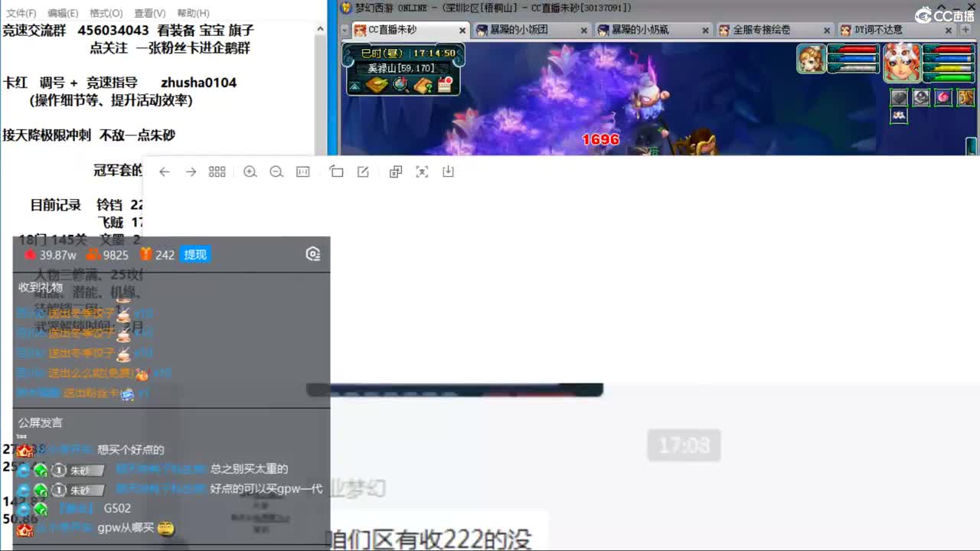Click the scan/recognize text icon in viewer
Image resolution: width=980 pixels, height=551 pixels.
click(422, 172)
